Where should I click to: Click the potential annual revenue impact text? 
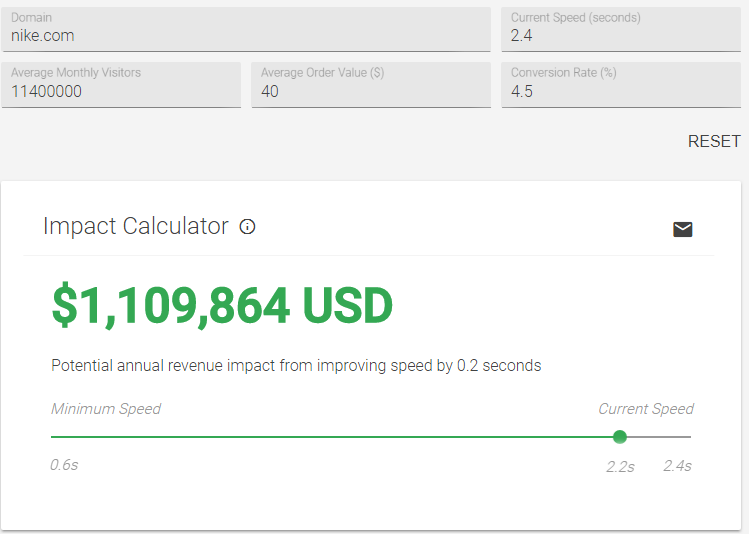pos(296,365)
